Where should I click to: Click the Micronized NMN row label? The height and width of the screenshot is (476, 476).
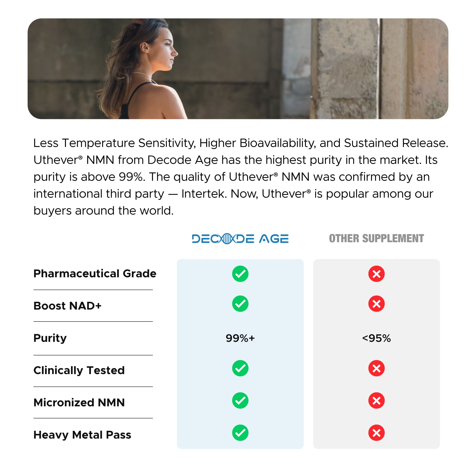tap(79, 403)
